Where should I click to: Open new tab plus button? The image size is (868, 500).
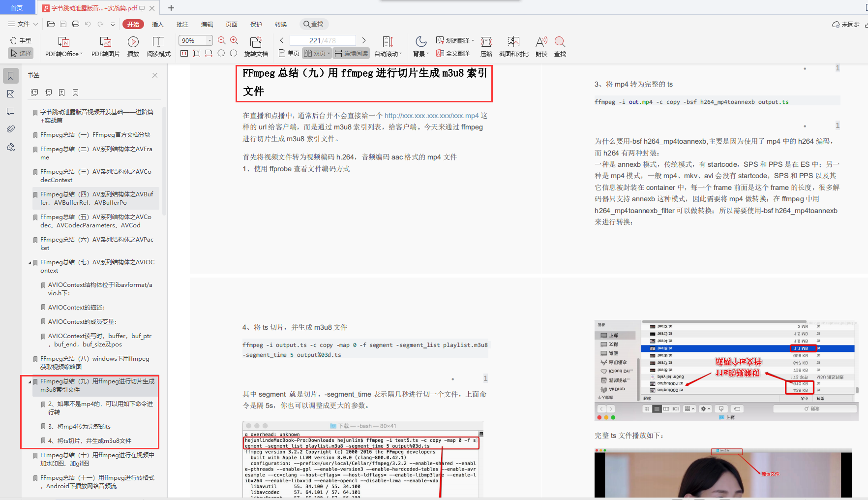pos(171,8)
